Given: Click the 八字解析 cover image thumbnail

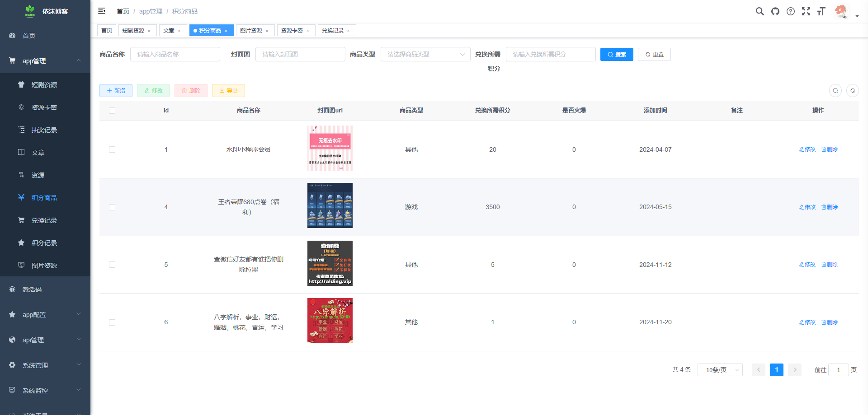Looking at the screenshot, I should click(x=330, y=321).
